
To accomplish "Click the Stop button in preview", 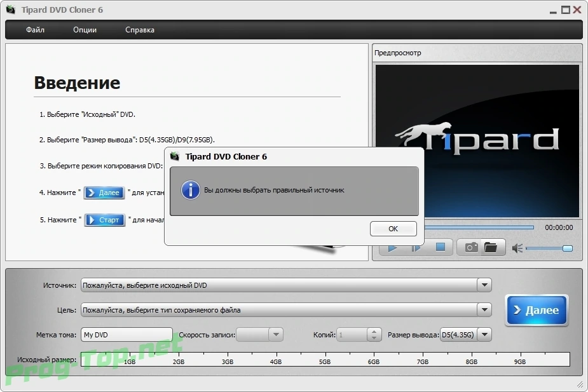I will pos(441,247).
